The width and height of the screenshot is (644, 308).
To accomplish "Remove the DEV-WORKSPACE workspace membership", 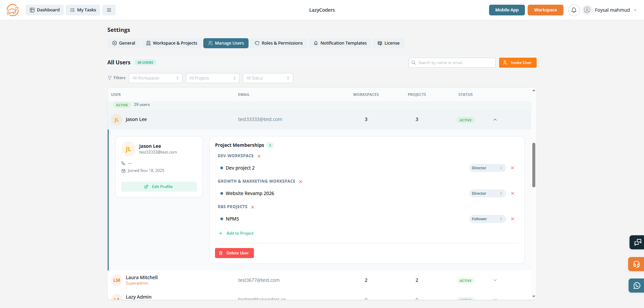I will (x=259, y=156).
